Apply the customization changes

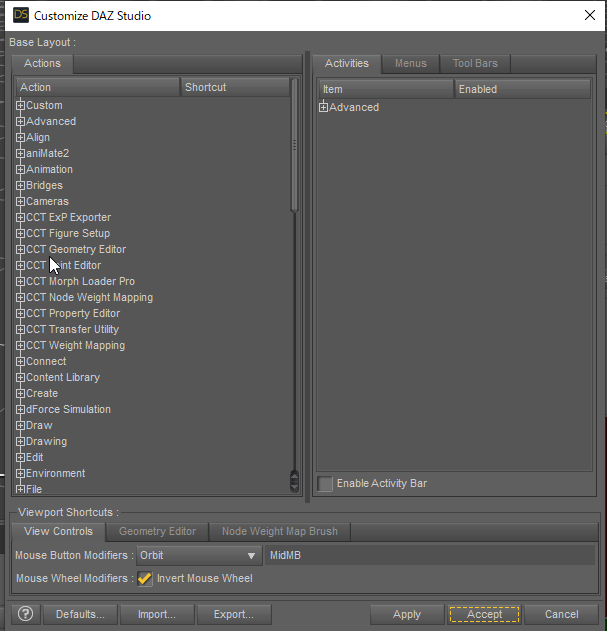coord(407,614)
